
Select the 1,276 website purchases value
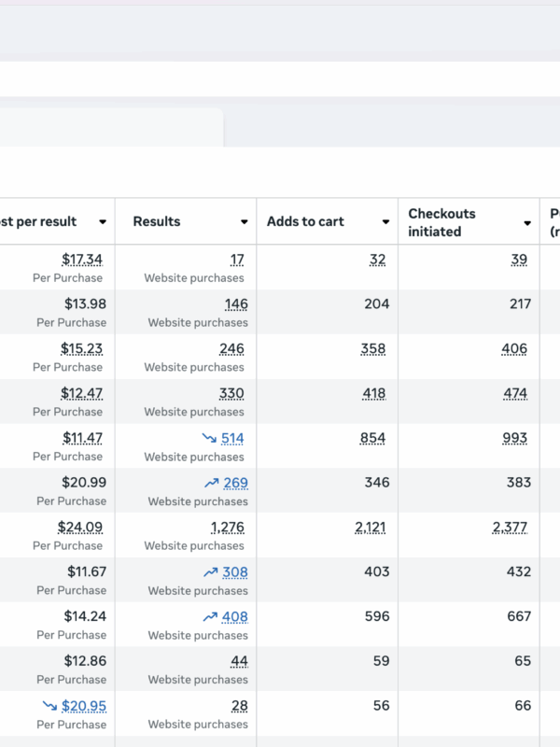coord(227,528)
